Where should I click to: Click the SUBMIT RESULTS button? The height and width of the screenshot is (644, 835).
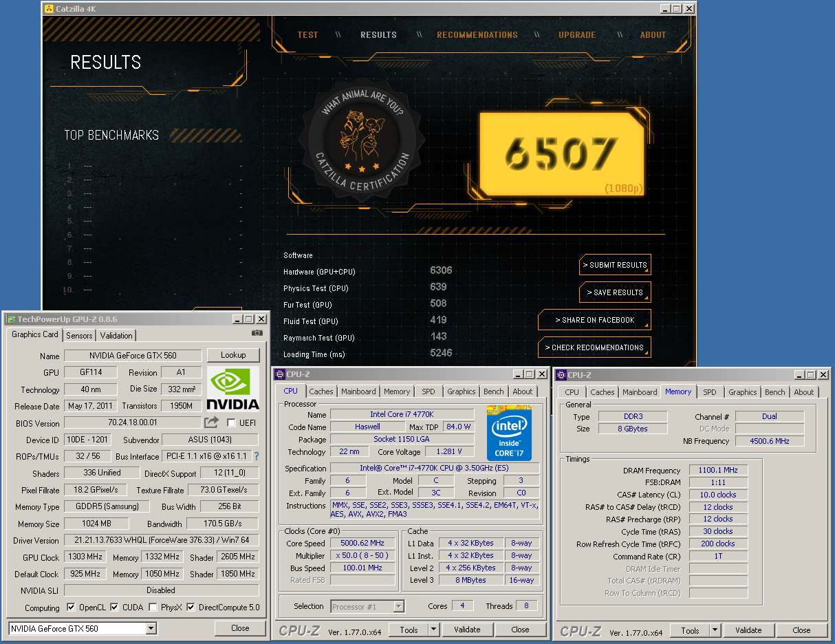615,265
